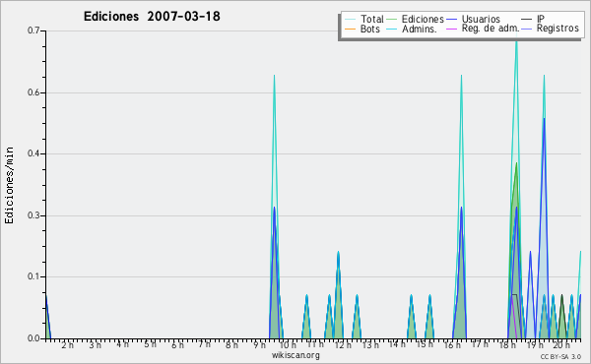Click the 9 h axis label
Image resolution: width=591 pixels, height=364 pixels.
[x=259, y=345]
